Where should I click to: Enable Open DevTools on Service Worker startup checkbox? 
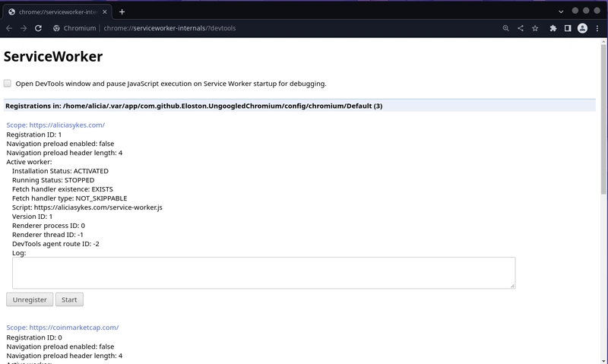8,84
